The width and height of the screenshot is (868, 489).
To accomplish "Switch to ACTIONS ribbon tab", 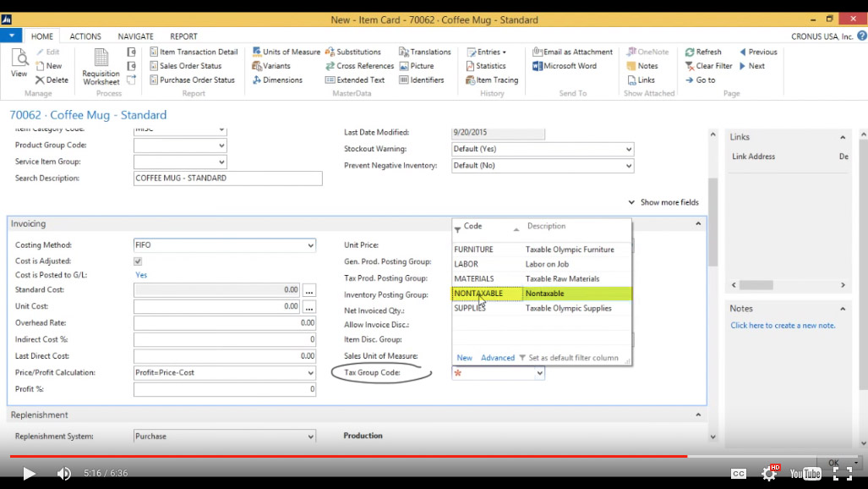I will click(85, 36).
